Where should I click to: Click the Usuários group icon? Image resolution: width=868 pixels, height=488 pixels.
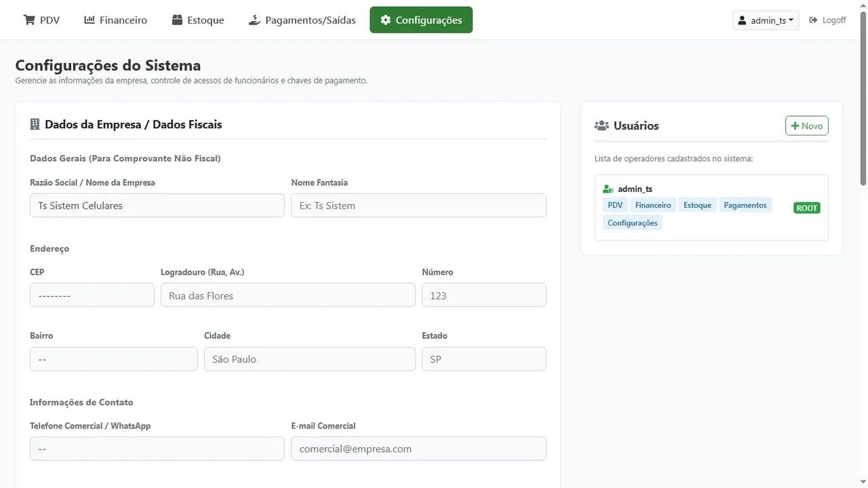click(601, 125)
